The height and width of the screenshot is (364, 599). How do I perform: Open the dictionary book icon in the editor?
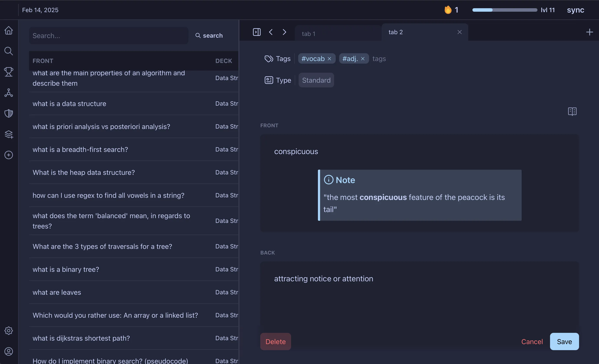pos(572,111)
